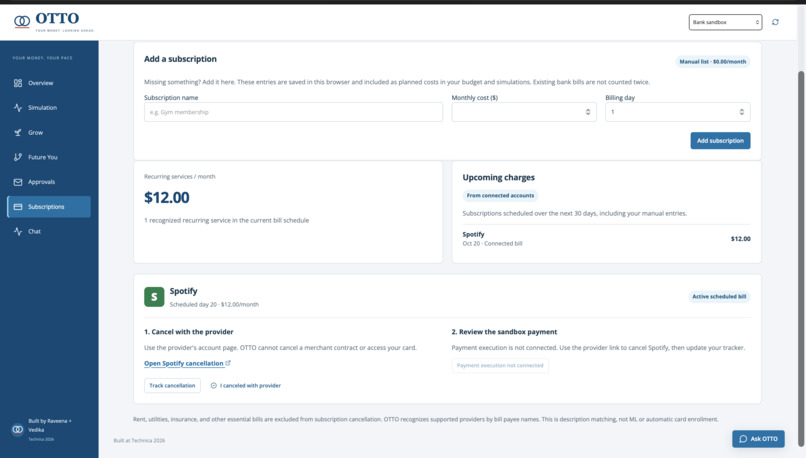Go to Overview in the sidebar

tap(49, 83)
